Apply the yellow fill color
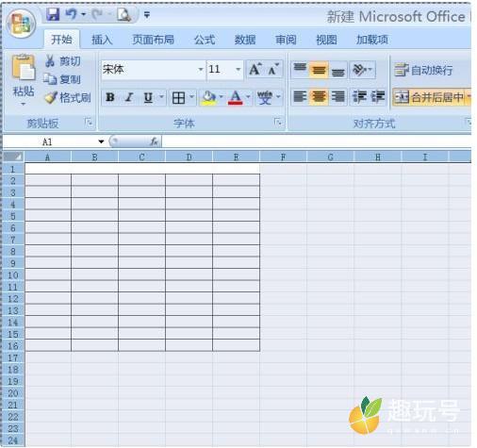Screen dimensions: 477x448 [x=208, y=98]
